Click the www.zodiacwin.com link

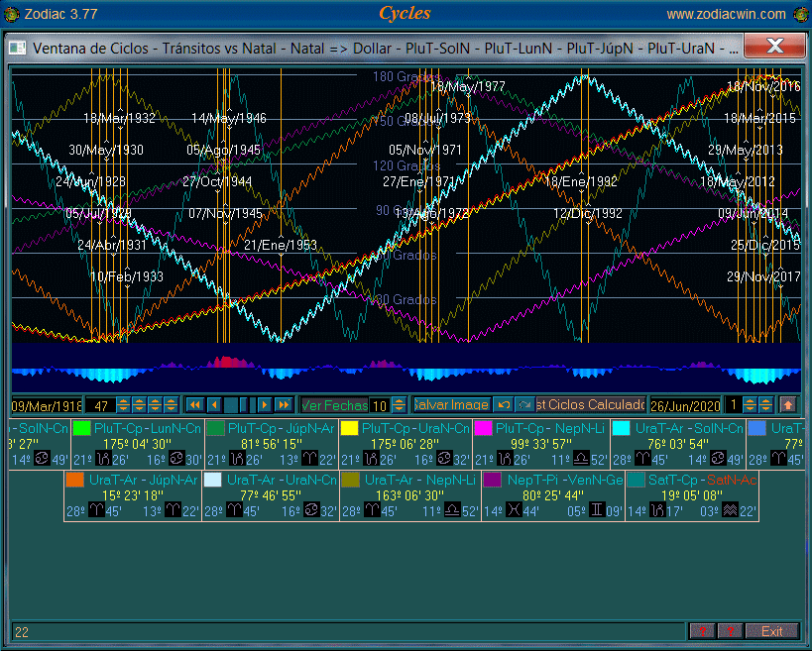726,14
